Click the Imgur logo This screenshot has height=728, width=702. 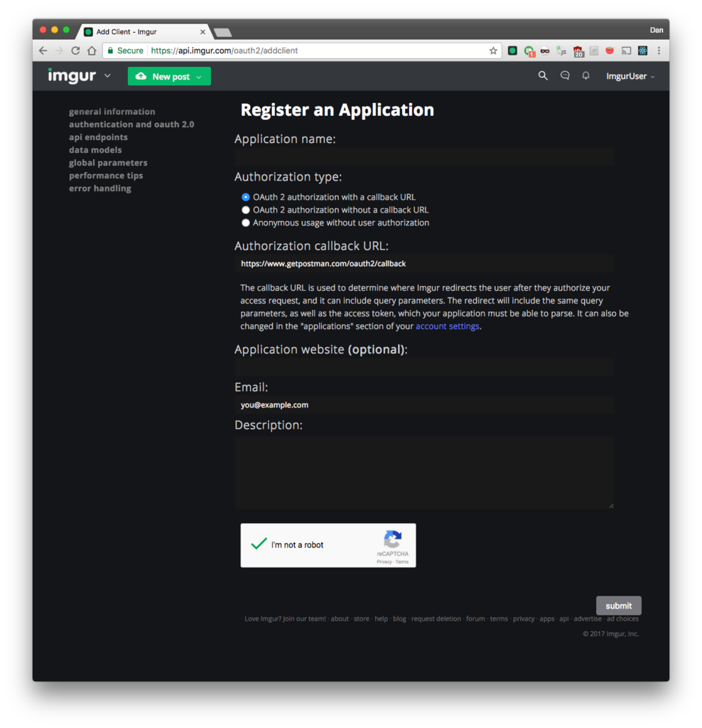click(x=72, y=75)
